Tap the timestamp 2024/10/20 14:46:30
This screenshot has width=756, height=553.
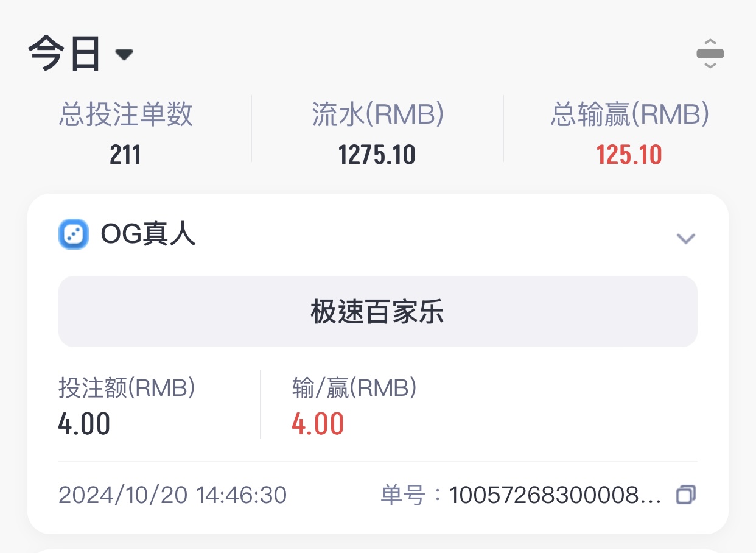(172, 495)
